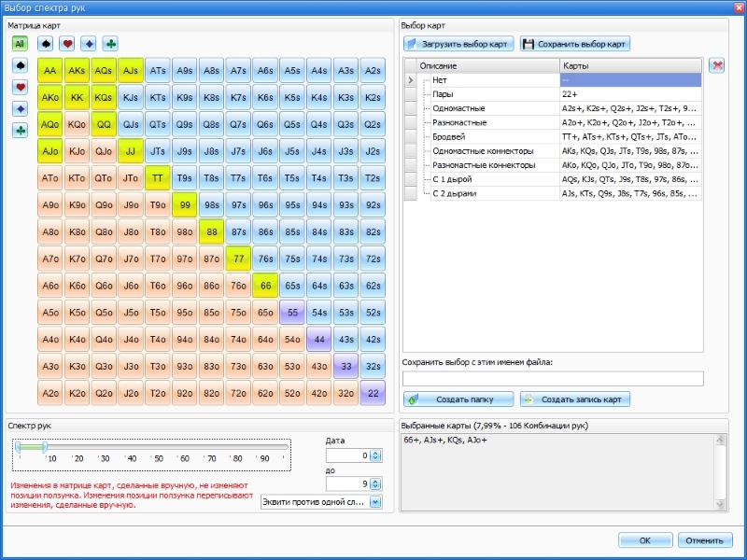Select the Разномастные row

553,122
